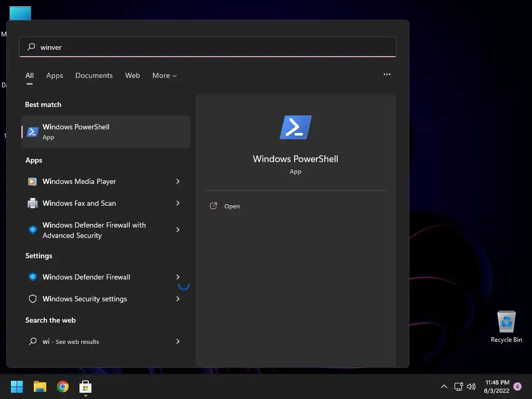Select Windows Media Player result
Image resolution: width=532 pixels, height=399 pixels.
pyautogui.click(x=105, y=181)
